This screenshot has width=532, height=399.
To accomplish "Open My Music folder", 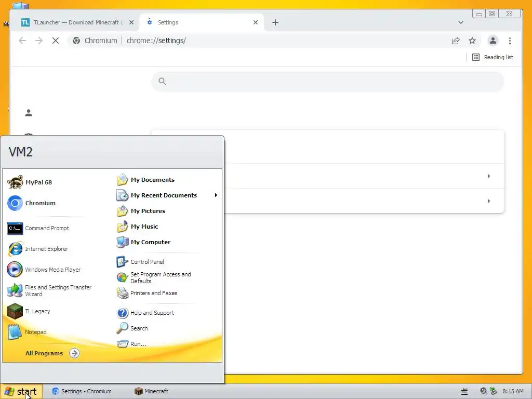I will point(137,227).
